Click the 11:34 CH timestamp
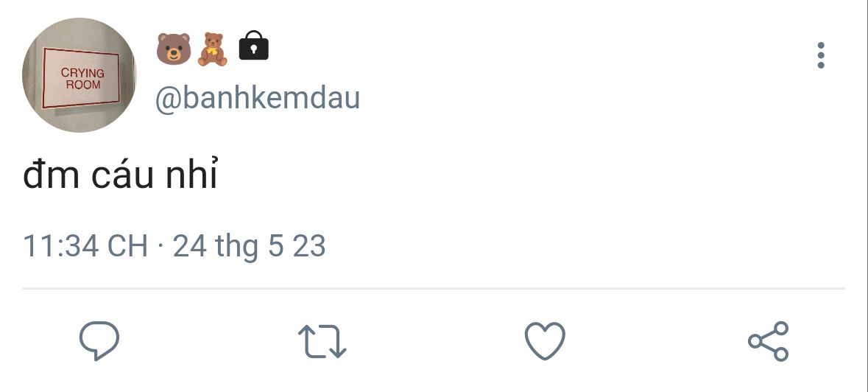The image size is (868, 392). click(x=85, y=245)
